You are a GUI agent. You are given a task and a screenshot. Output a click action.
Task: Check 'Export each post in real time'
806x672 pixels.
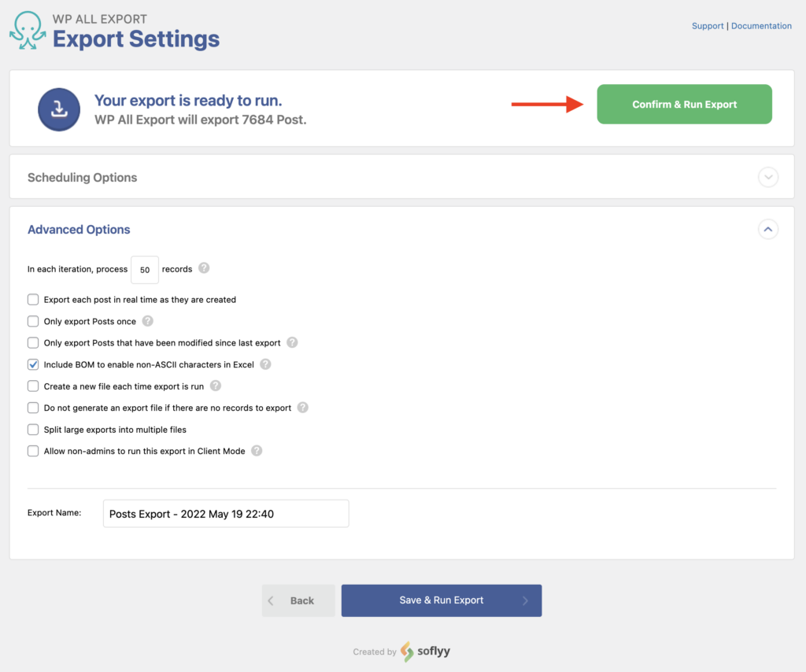point(33,299)
